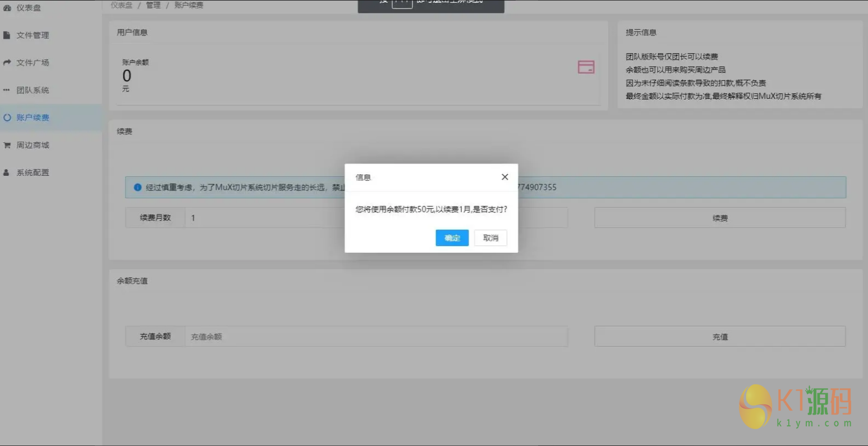Go to 管理 in the breadcrumb
Image resolution: width=868 pixels, height=446 pixels.
click(x=153, y=5)
